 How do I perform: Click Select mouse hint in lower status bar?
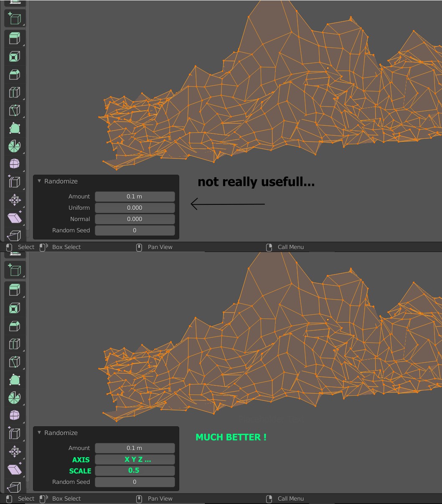click(20, 499)
